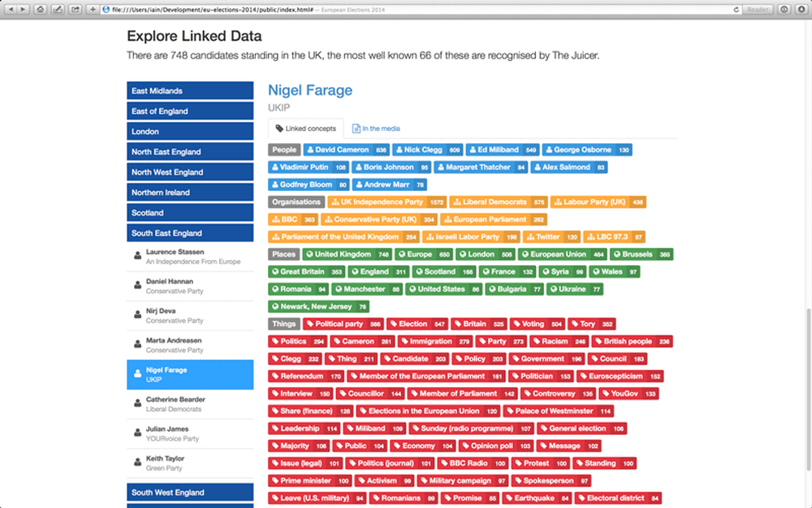Open the Nigel Farage heading link

click(309, 90)
